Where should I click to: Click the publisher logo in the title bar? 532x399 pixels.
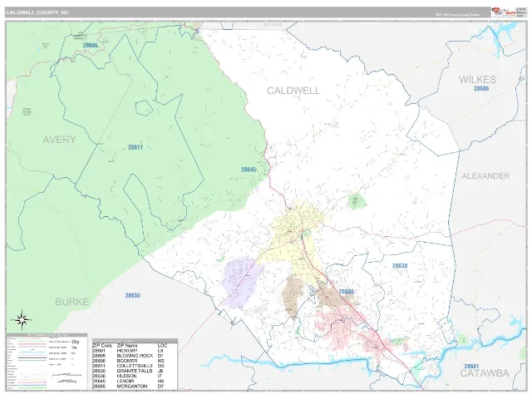[504, 12]
